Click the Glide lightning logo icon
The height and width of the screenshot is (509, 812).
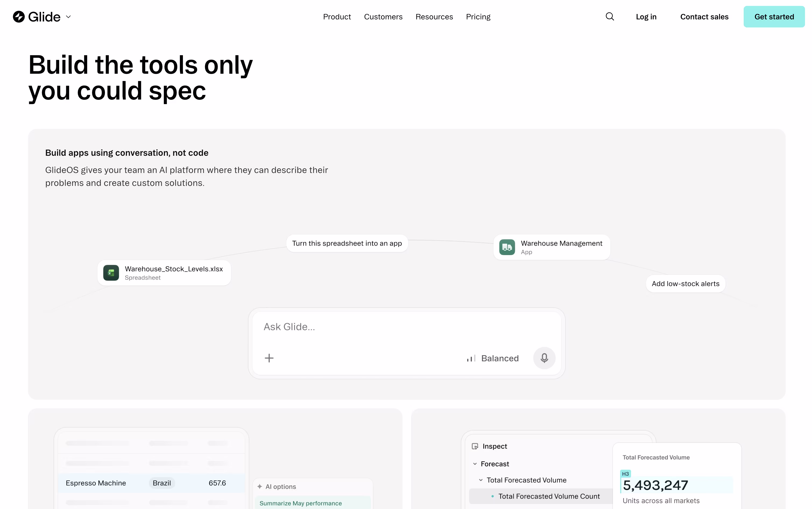point(19,17)
